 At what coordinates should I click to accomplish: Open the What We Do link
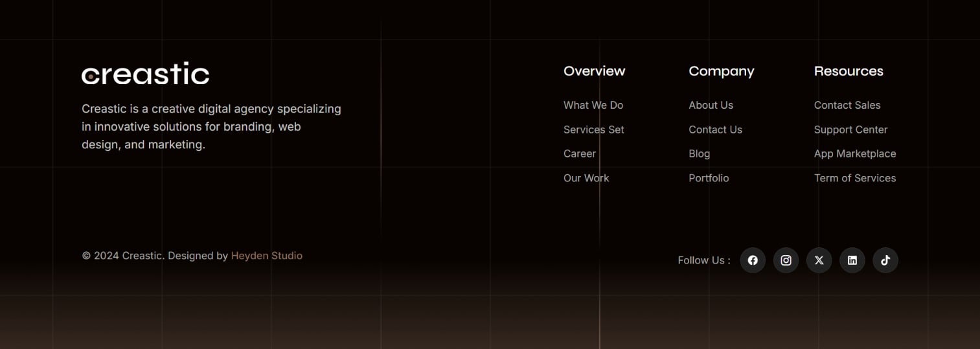(593, 105)
